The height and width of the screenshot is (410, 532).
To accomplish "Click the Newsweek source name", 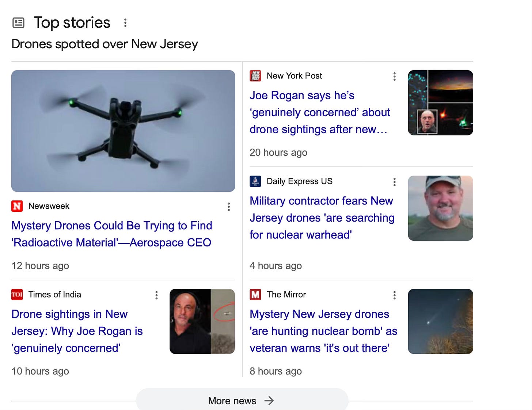I will tap(49, 206).
